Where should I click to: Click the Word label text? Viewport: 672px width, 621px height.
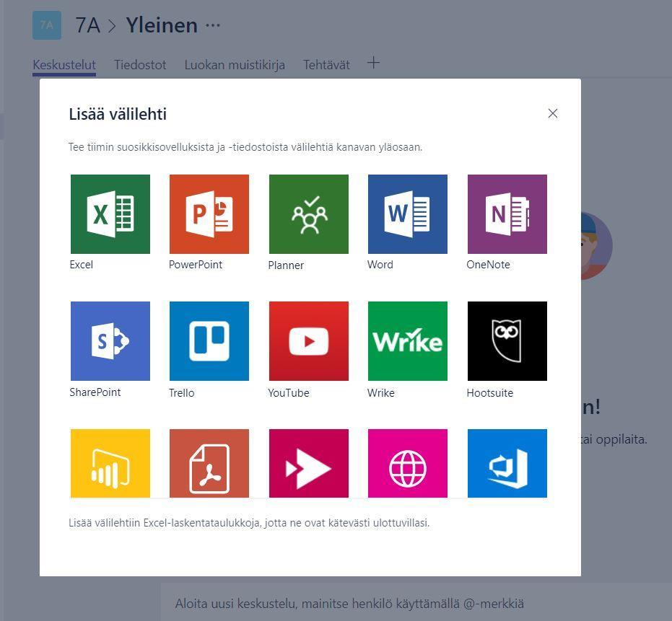pyautogui.click(x=380, y=265)
